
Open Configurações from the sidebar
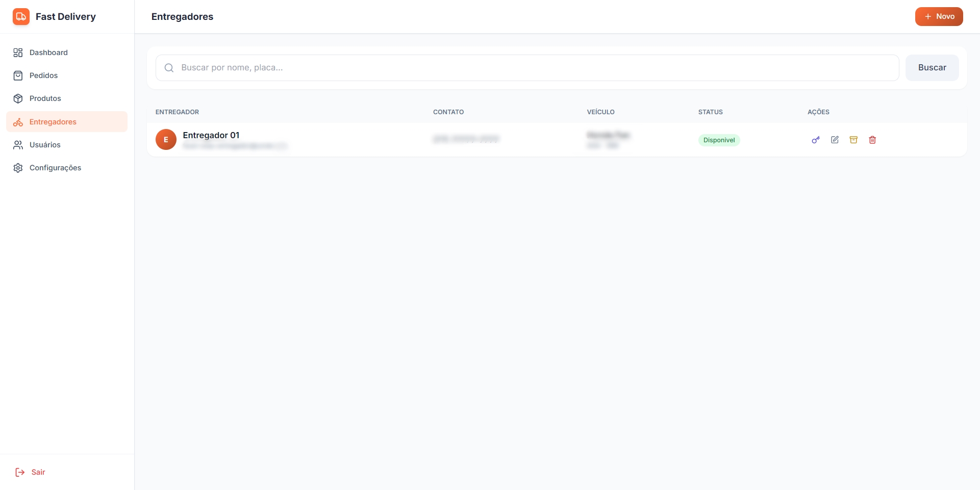pos(55,168)
